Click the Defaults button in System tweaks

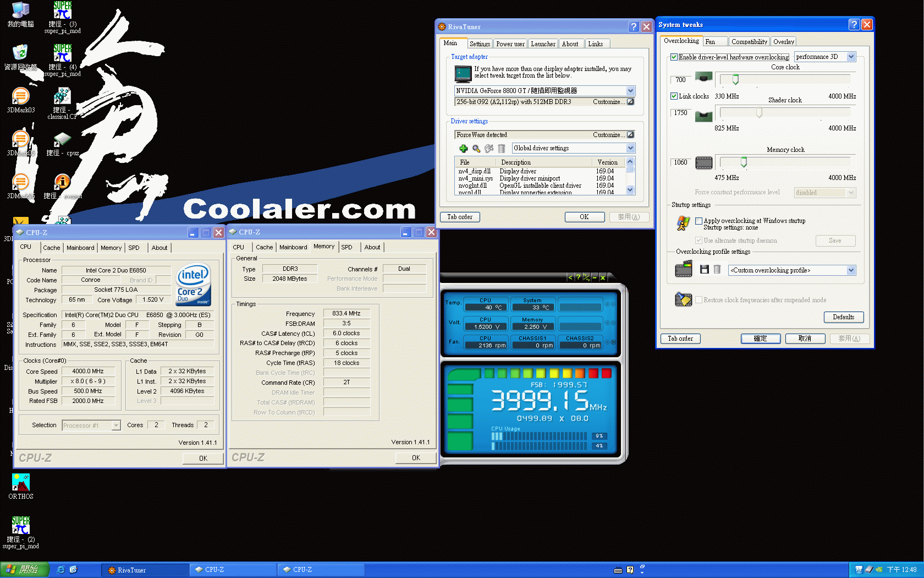pos(844,317)
